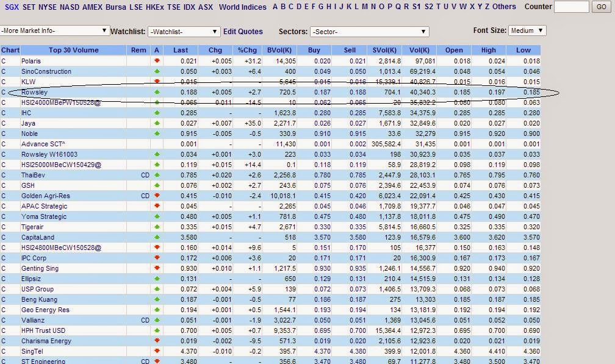
Task: Sort by the Last column header
Action: pyautogui.click(x=181, y=50)
